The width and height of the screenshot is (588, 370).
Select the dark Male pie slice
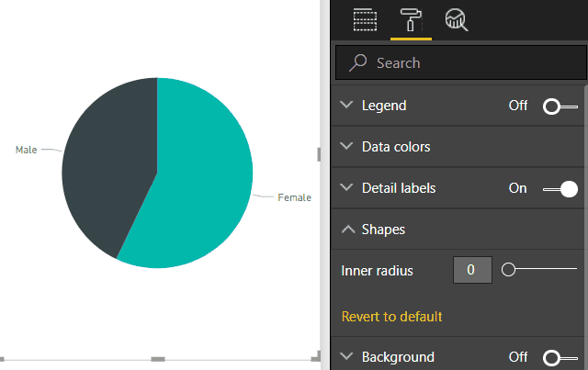[x=108, y=165]
